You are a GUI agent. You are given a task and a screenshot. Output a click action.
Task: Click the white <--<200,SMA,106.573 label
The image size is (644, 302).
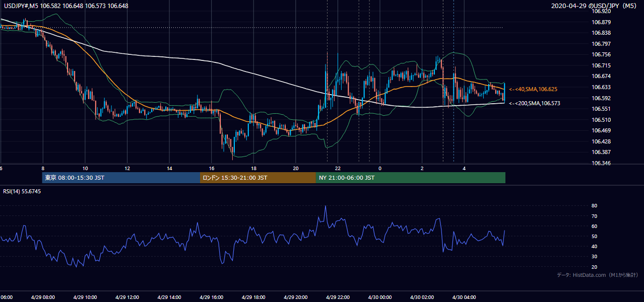tap(534, 103)
